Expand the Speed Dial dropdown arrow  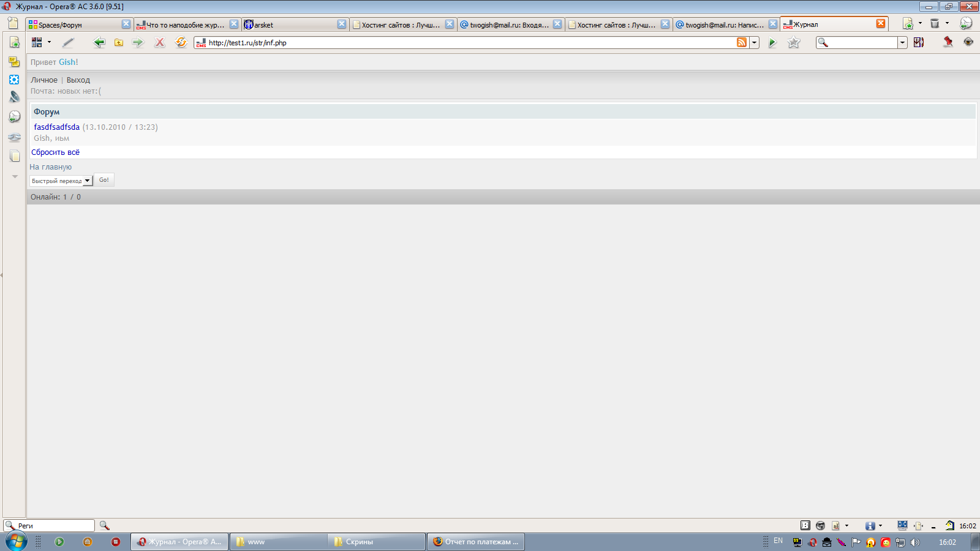point(49,42)
